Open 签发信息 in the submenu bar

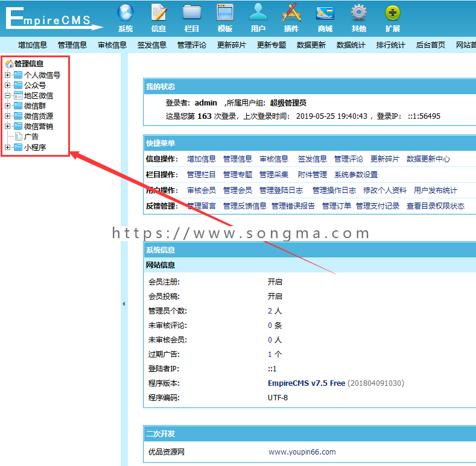tap(152, 45)
